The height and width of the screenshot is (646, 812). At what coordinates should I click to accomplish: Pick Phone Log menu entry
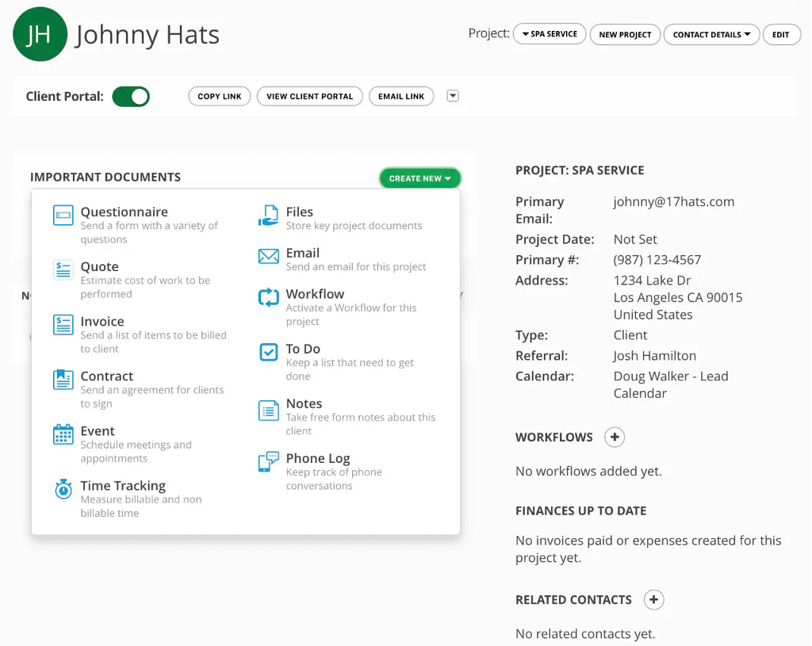click(x=347, y=472)
